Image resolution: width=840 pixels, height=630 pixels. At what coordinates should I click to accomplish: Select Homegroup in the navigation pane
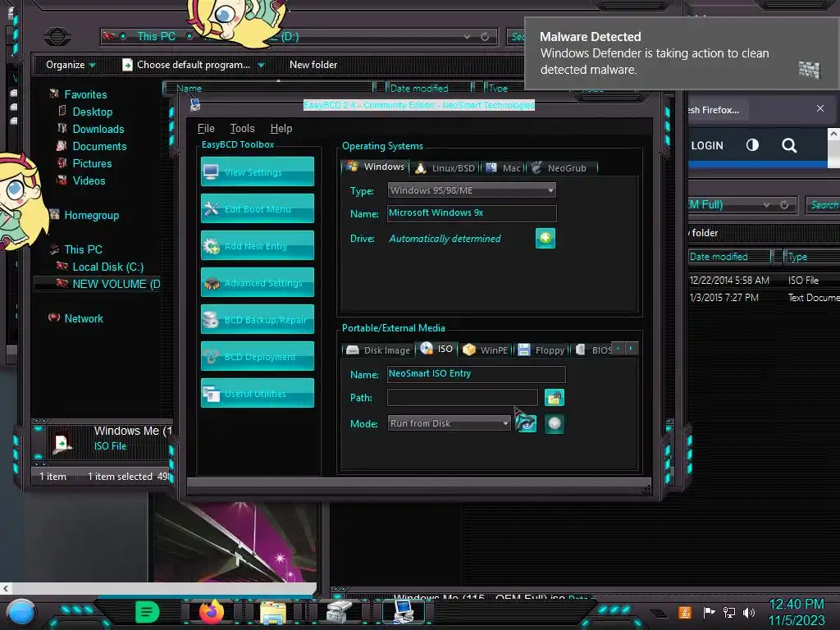click(x=92, y=215)
